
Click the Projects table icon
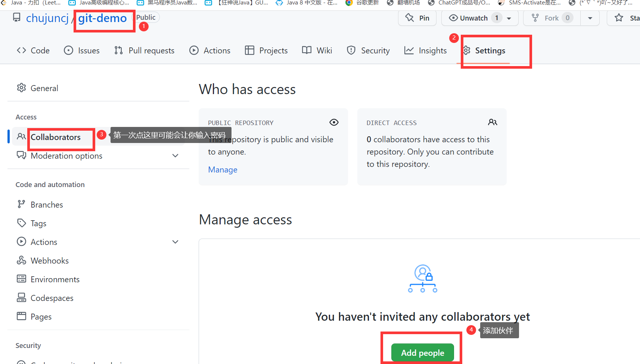pyautogui.click(x=249, y=50)
